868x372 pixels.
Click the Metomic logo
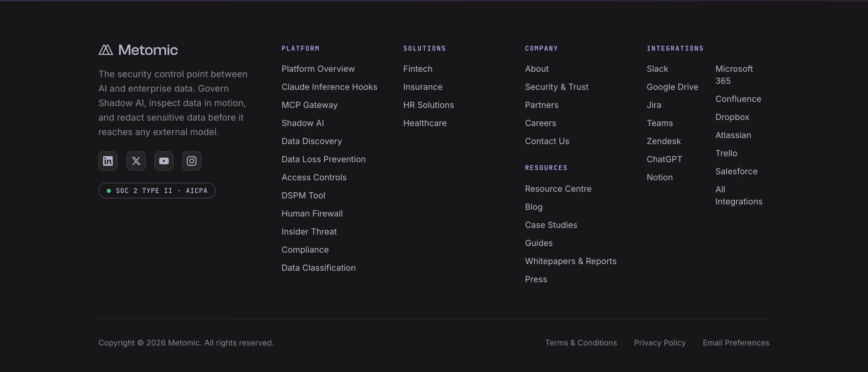pyautogui.click(x=138, y=50)
